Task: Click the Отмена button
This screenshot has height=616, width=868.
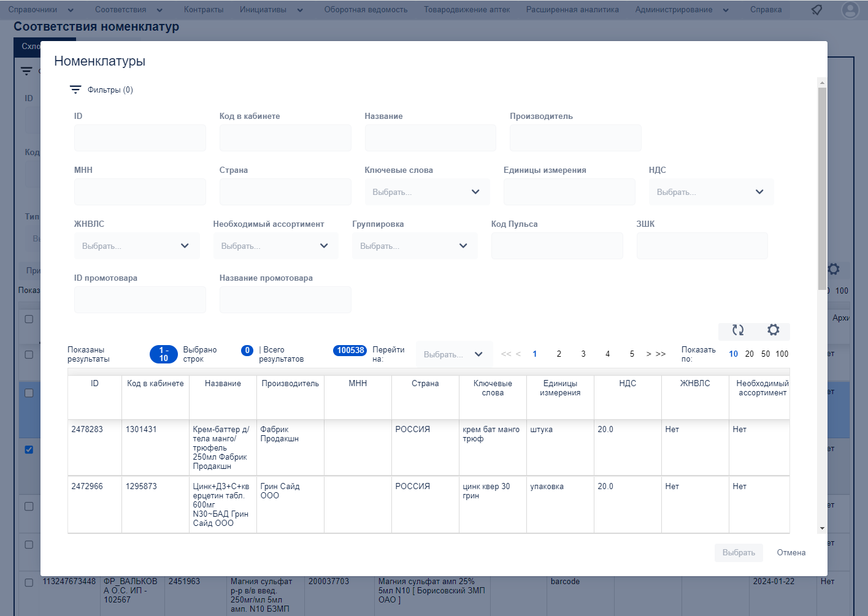Action: click(791, 552)
